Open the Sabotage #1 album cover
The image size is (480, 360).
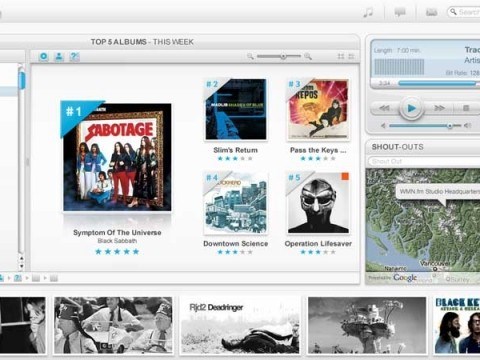pos(117,157)
